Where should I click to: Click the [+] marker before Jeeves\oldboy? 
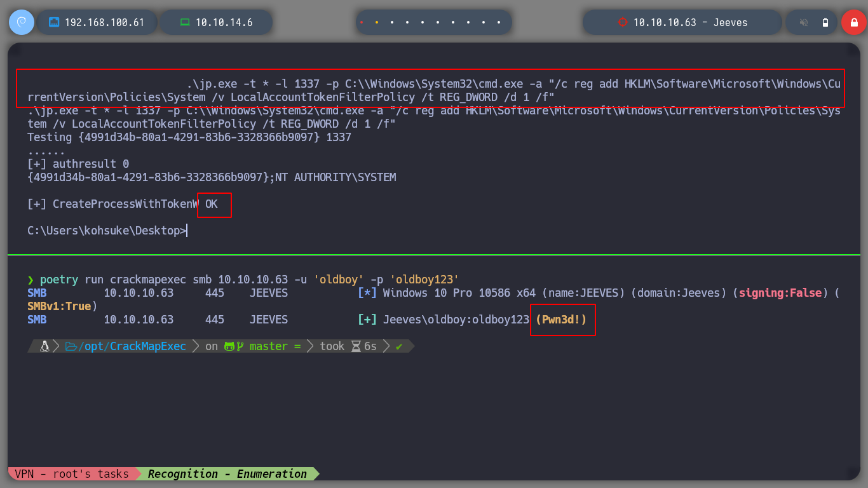[x=367, y=320]
